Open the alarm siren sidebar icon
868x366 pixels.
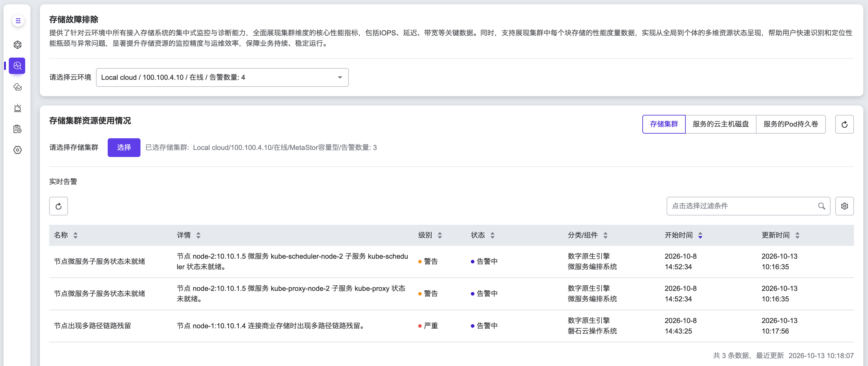(x=18, y=108)
